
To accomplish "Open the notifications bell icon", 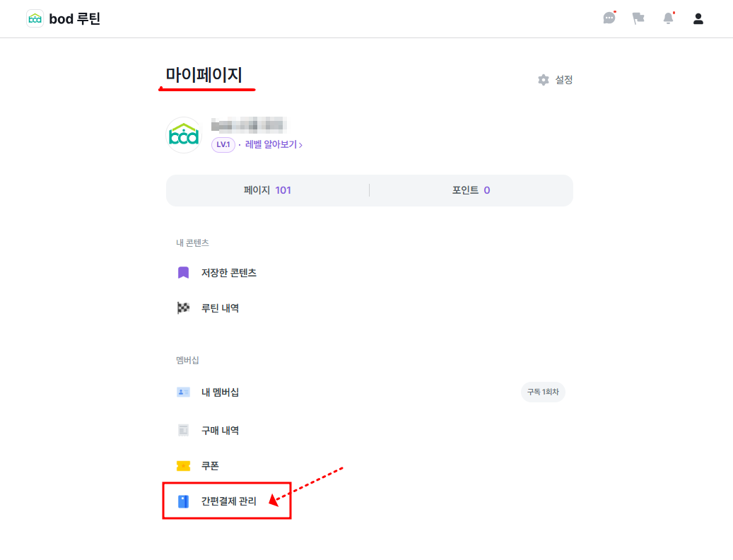I will (x=668, y=18).
